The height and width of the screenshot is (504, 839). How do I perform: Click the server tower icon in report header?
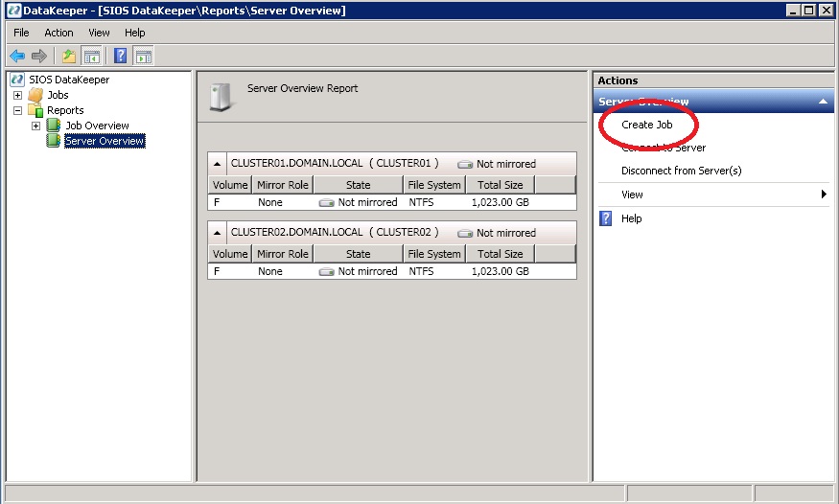pos(221,97)
